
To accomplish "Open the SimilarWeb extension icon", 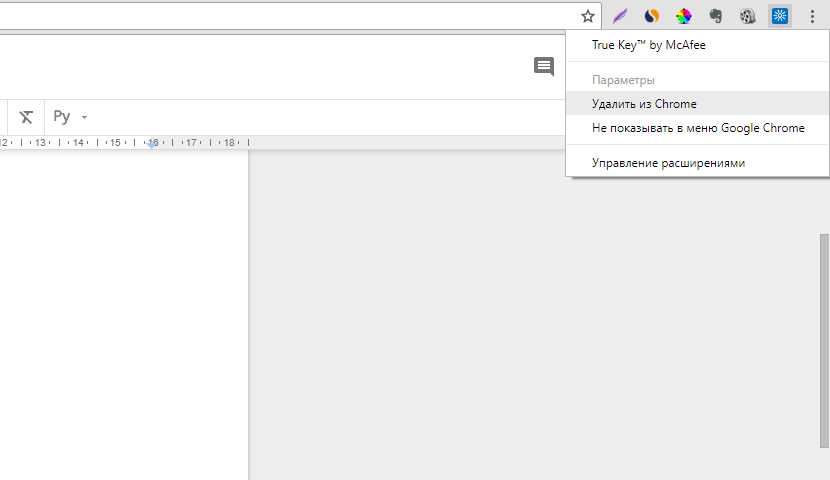I will 652,16.
